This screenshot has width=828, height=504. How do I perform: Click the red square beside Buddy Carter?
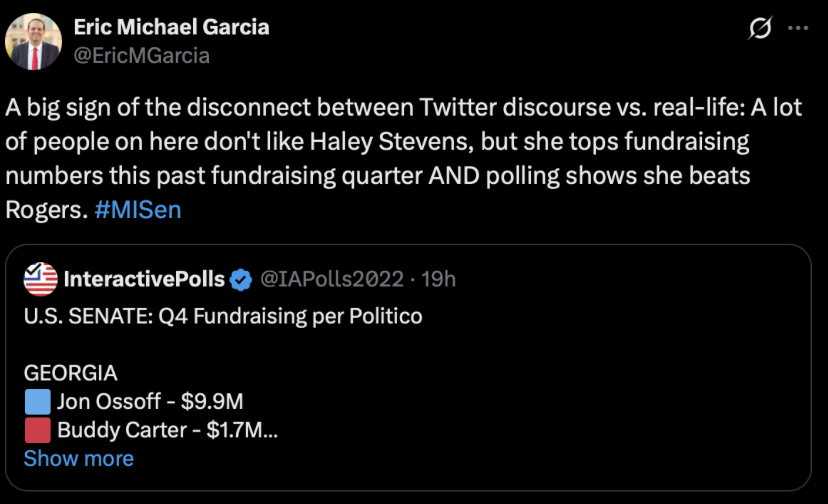tap(37, 431)
